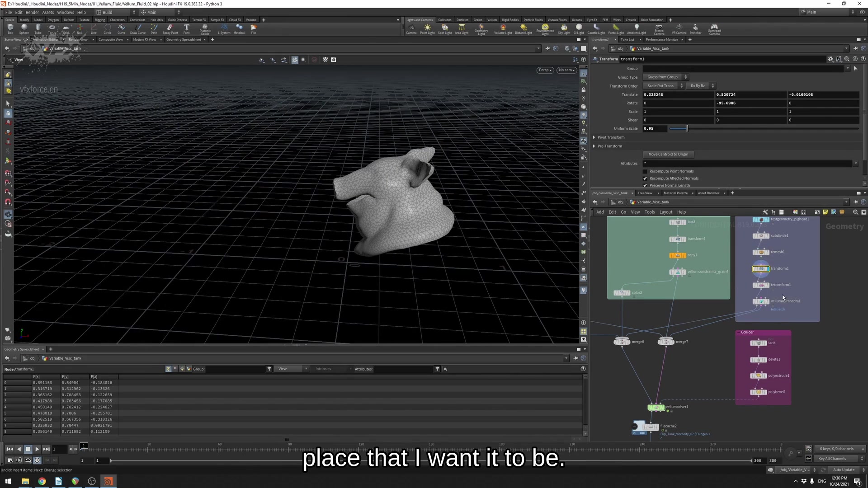The height and width of the screenshot is (488, 868).
Task: Select the L-System shelf tool
Action: 224,29
